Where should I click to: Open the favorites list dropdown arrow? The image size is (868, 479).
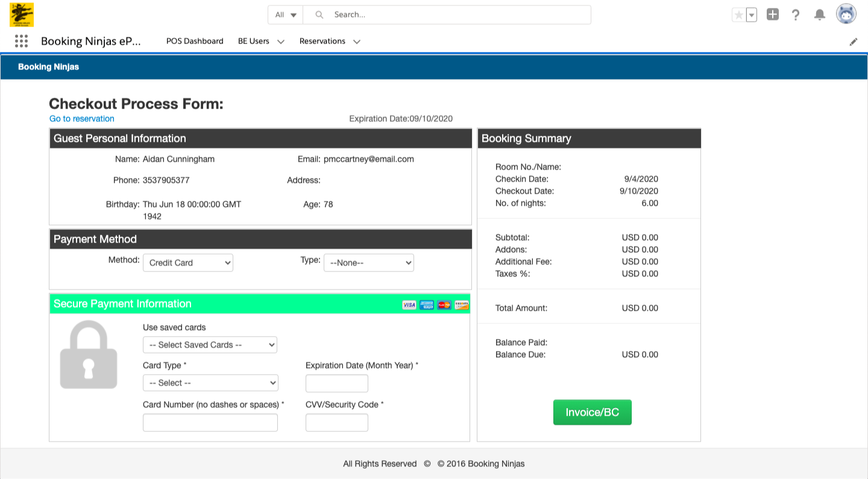pyautogui.click(x=752, y=15)
